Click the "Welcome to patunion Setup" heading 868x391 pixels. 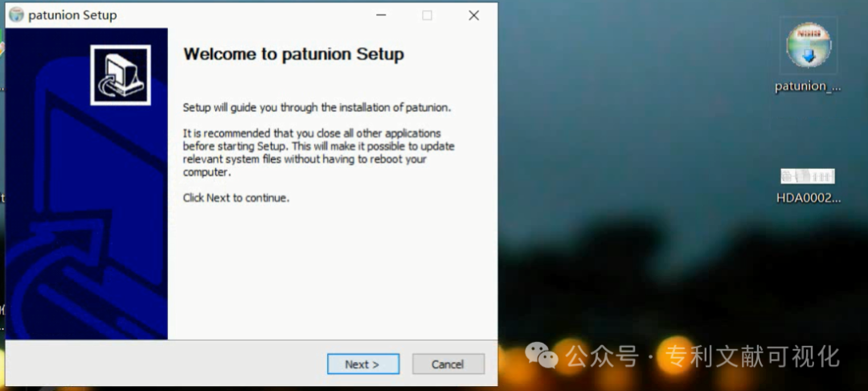pos(293,55)
